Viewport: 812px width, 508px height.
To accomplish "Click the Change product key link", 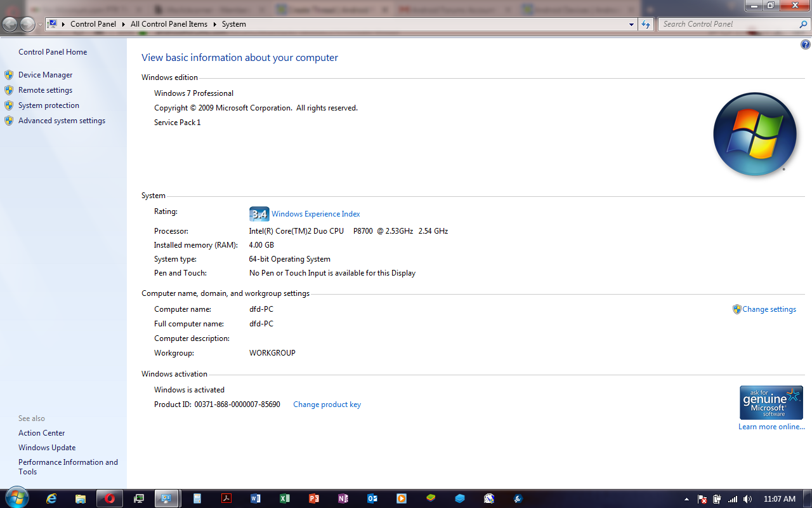I will [327, 404].
